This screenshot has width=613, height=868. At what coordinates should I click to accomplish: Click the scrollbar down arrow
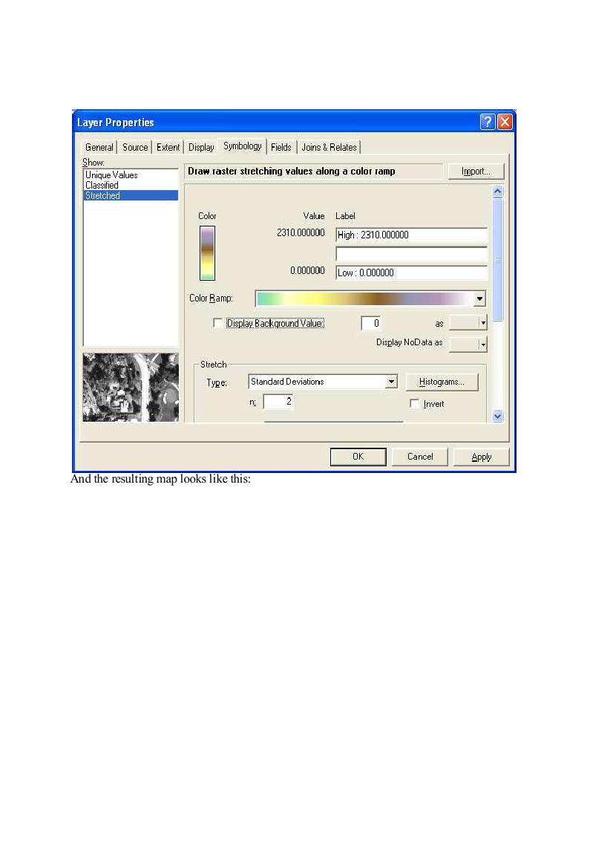point(497,417)
